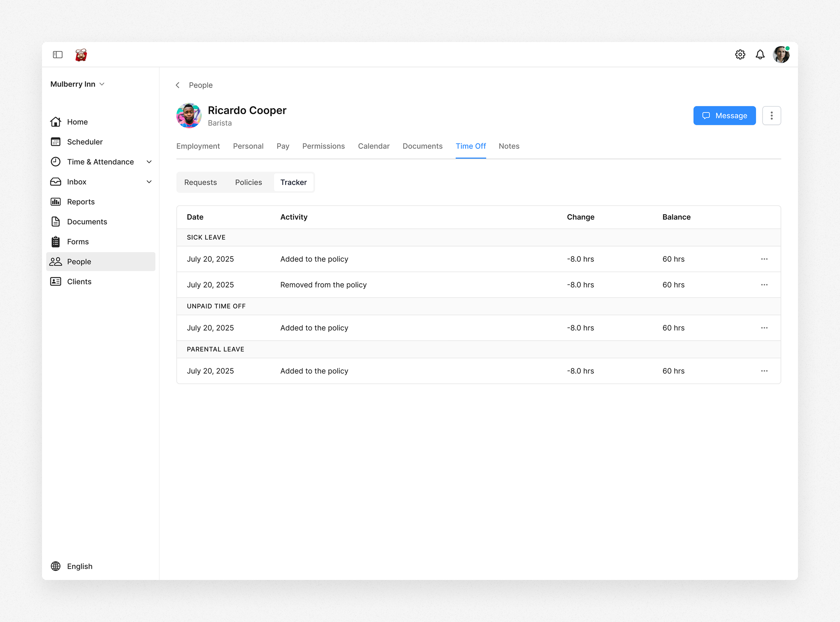Click the Reports chart icon

56,201
